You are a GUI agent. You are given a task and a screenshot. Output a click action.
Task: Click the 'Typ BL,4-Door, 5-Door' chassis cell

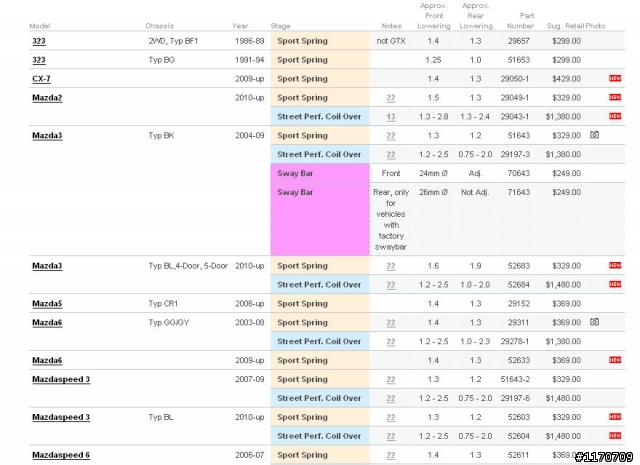click(188, 266)
